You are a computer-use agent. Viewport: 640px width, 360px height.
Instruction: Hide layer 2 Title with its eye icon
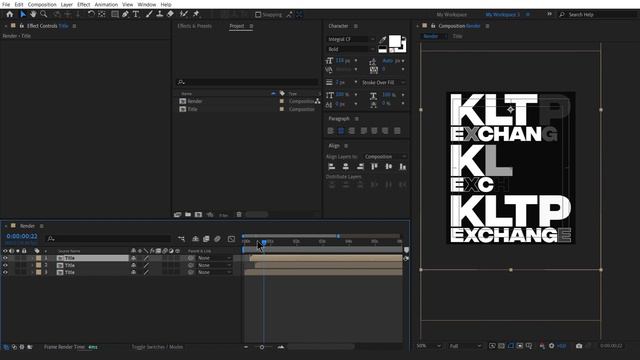tap(5, 265)
